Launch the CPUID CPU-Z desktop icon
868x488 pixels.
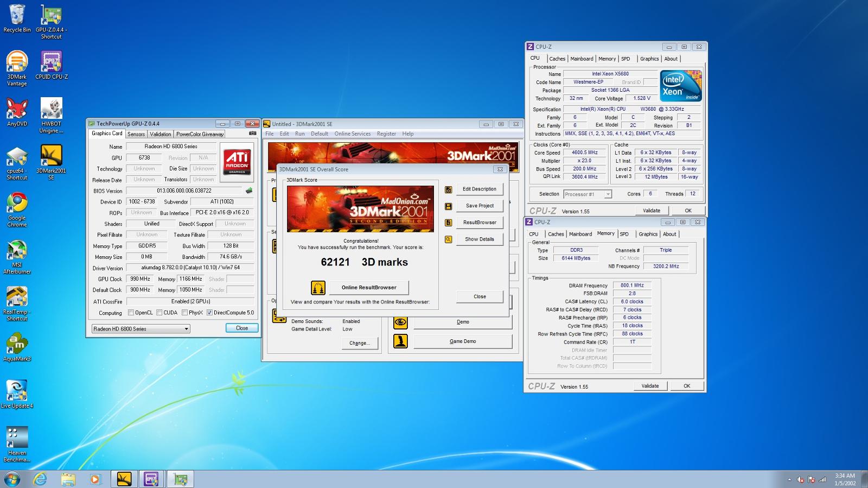[x=52, y=65]
